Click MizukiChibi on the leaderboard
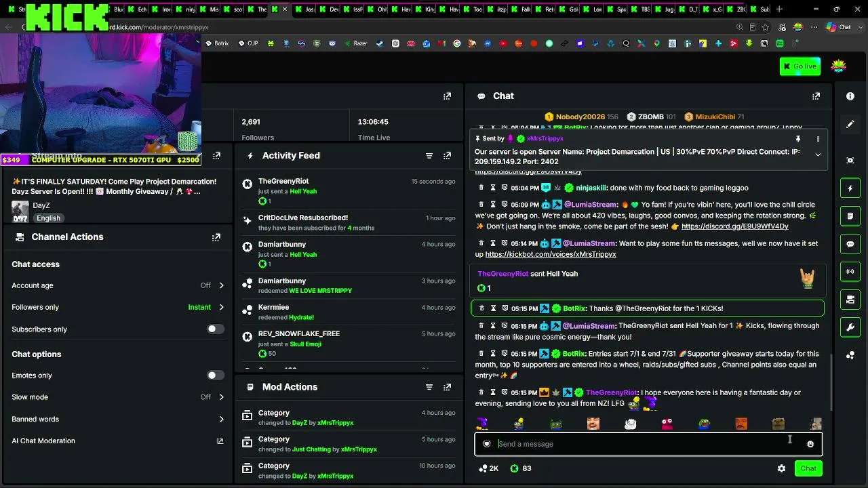 [x=714, y=117]
